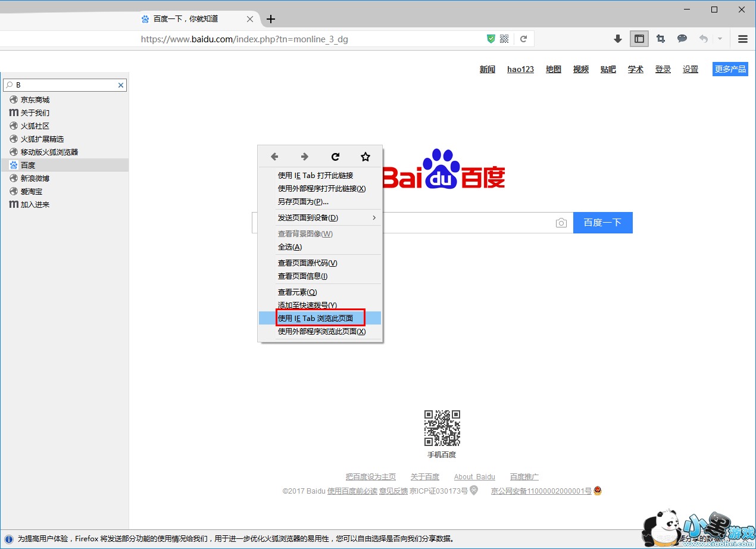Open the 新闻 link on Baidu

click(x=488, y=69)
